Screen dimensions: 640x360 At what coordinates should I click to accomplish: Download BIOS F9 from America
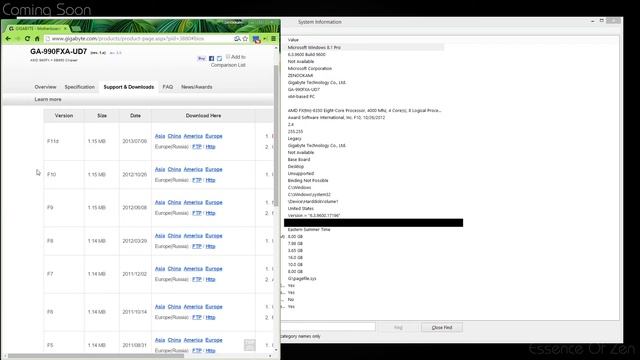pos(193,202)
